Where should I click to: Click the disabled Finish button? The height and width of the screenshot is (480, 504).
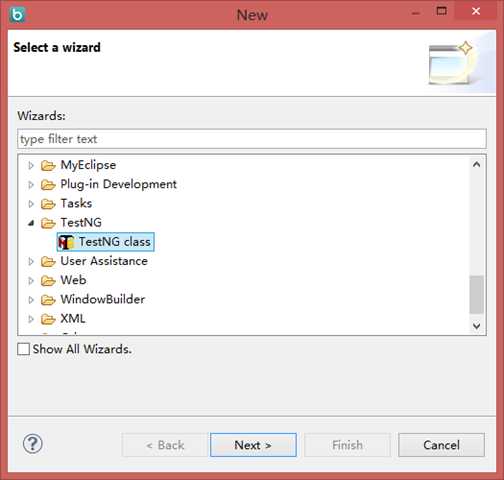coord(347,445)
